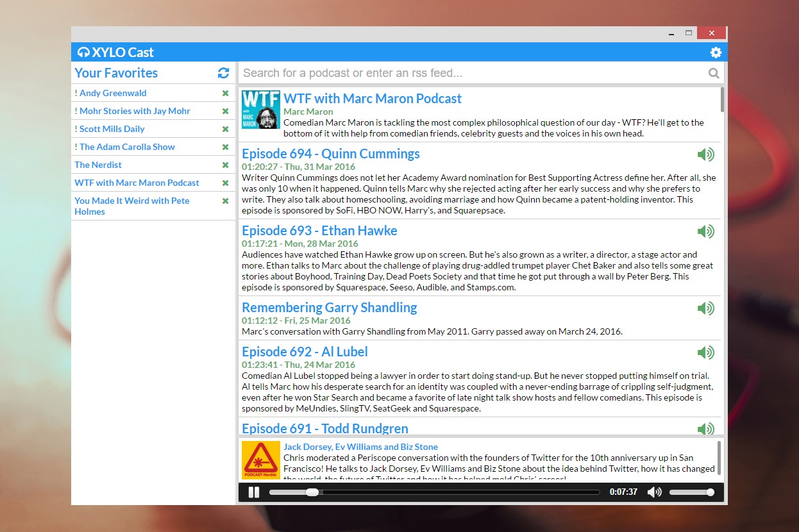Click the XYLO Cast headphones logo
This screenshot has width=799, height=532.
83,52
